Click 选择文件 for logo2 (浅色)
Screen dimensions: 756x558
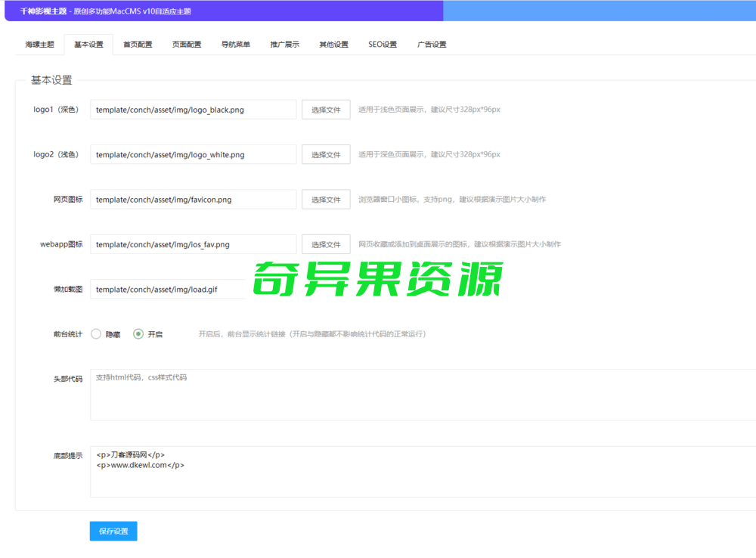(x=326, y=154)
